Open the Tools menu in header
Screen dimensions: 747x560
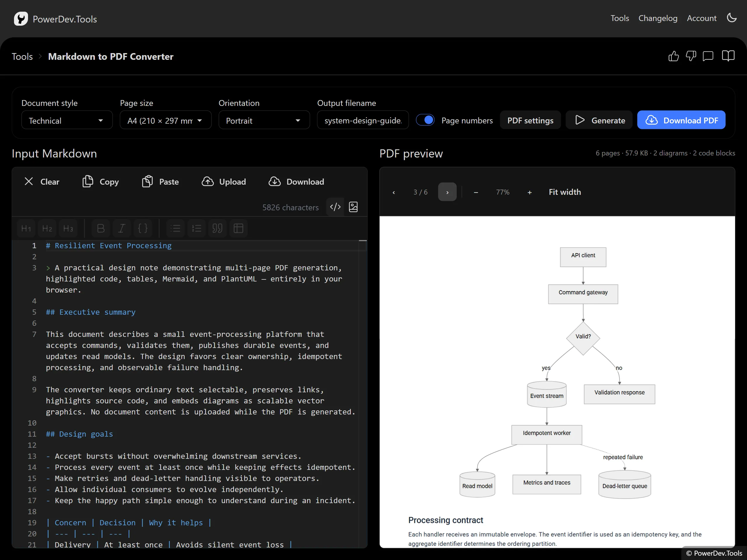tap(620, 18)
